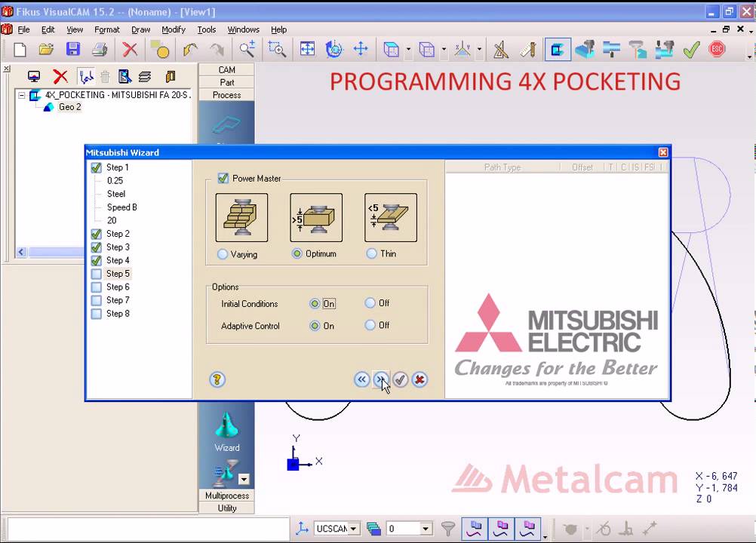Image resolution: width=756 pixels, height=543 pixels.
Task: Open the UCSCAM dropdown in status bar
Action: point(353,529)
